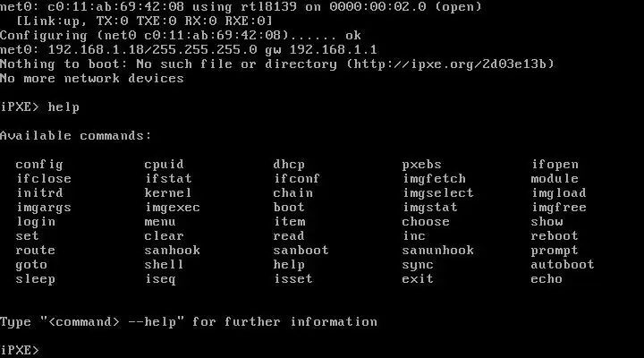644x358 pixels.
Task: Select the 'dhcp' command text
Action: [x=289, y=165]
